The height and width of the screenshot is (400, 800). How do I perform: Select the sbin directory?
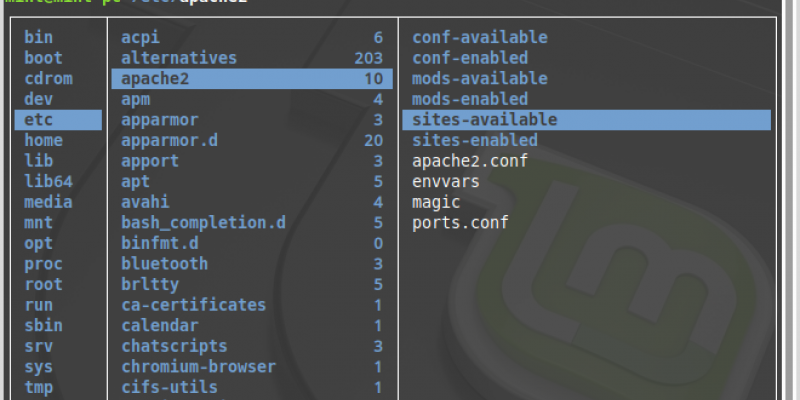43,326
